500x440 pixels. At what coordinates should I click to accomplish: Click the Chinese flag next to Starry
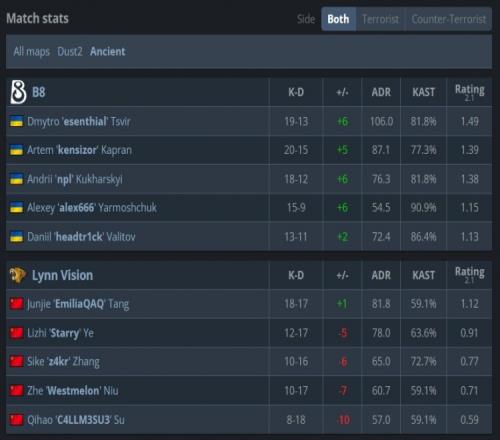pos(16,333)
